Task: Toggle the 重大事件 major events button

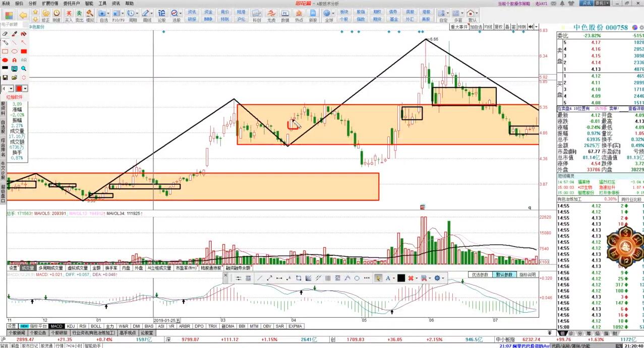Action: pos(460,27)
